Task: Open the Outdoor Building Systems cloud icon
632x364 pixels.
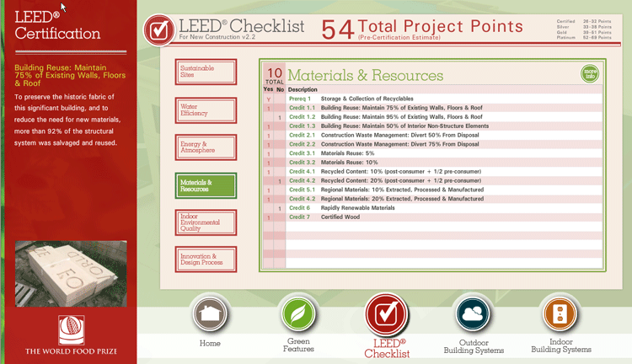Action: coord(474,313)
